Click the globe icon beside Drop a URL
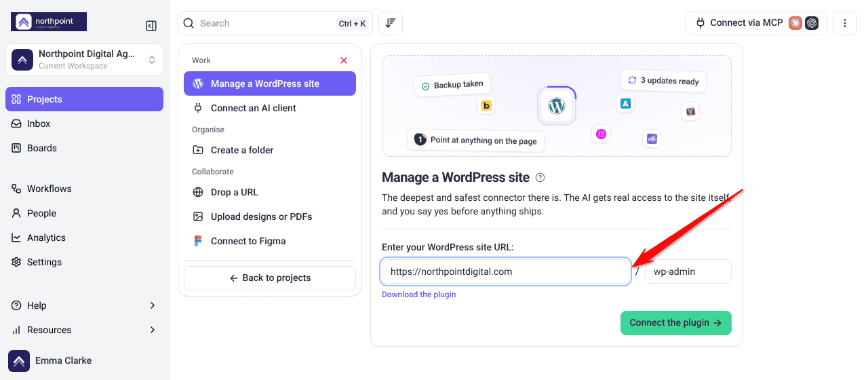 point(198,192)
